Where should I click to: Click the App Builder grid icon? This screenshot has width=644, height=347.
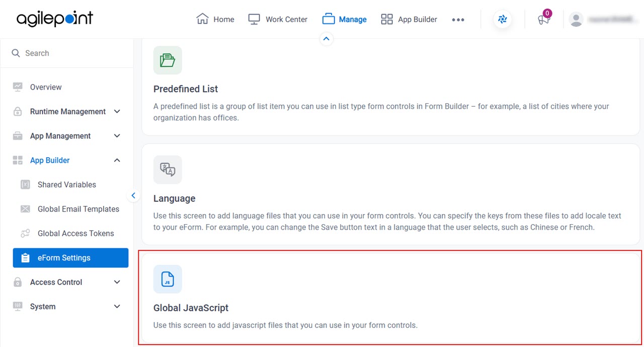387,19
